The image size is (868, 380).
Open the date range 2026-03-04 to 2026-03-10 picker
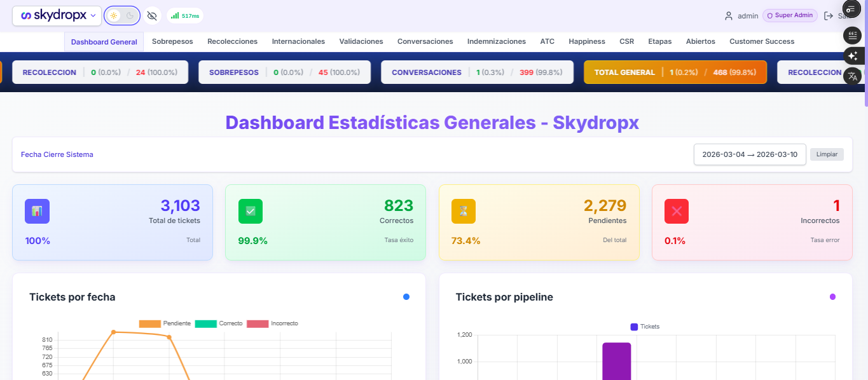point(749,154)
